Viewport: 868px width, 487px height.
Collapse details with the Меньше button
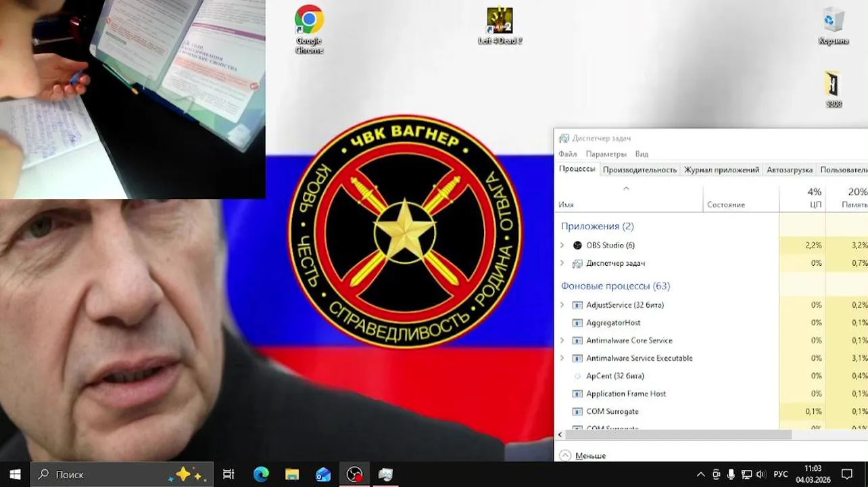583,456
